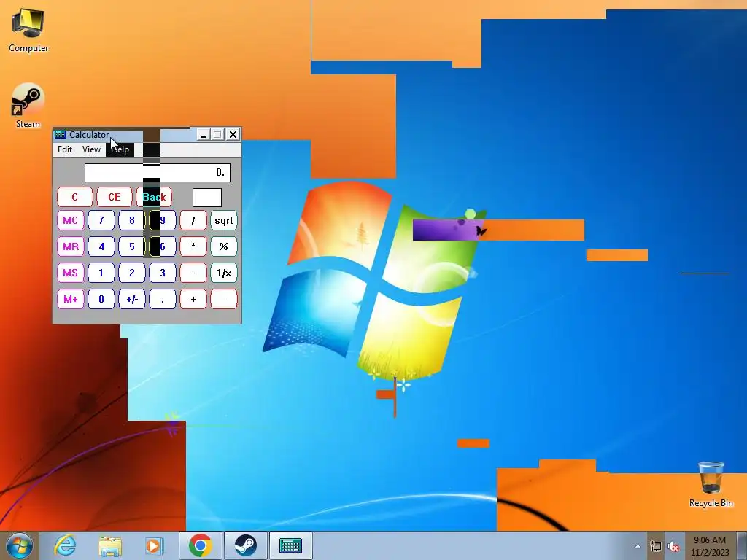Viewport: 747px width, 560px height.
Task: Select Calculator taskbar button
Action: pyautogui.click(x=290, y=545)
